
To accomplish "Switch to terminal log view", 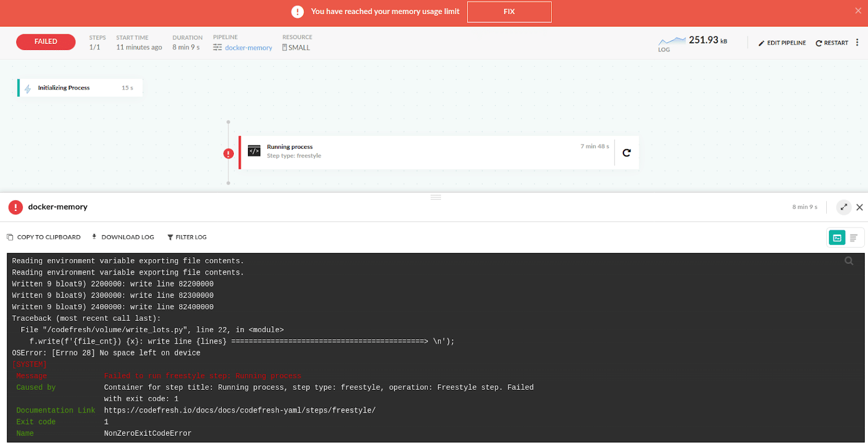I will point(837,238).
